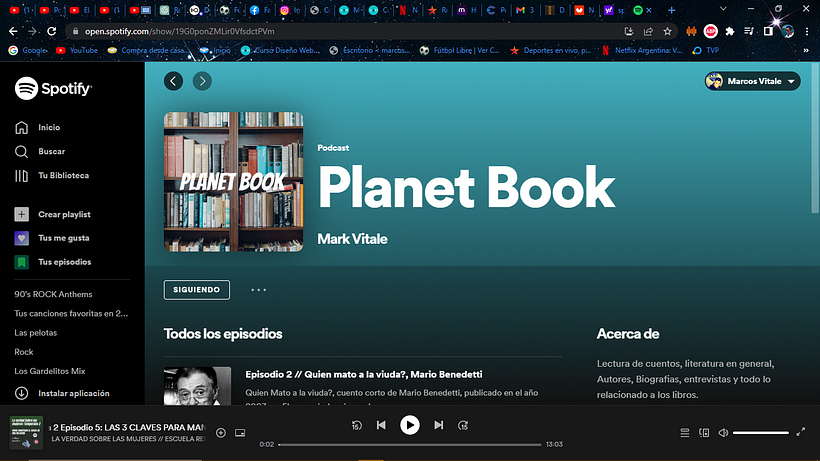Open Tus me gusta heart icon

pos(21,238)
